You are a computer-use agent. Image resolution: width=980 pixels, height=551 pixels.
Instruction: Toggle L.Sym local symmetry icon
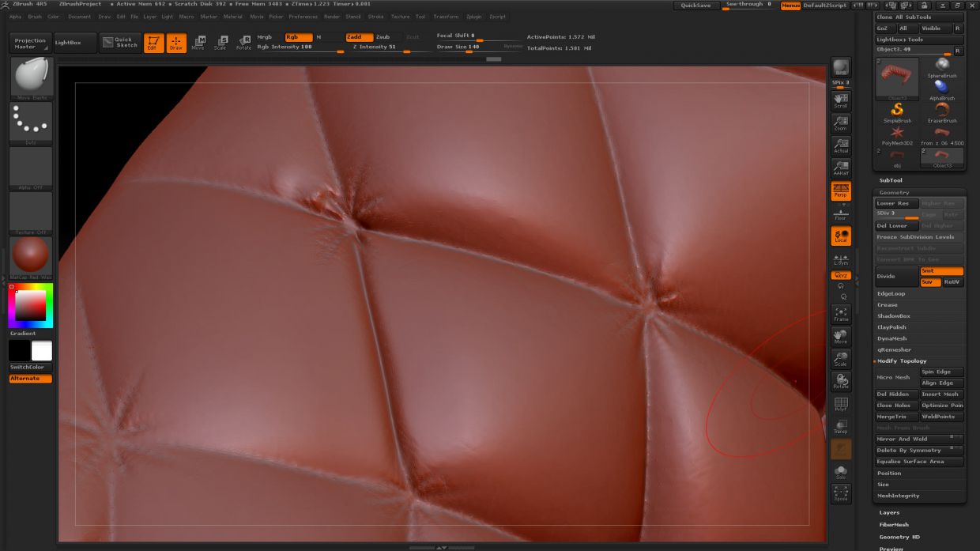pos(841,259)
